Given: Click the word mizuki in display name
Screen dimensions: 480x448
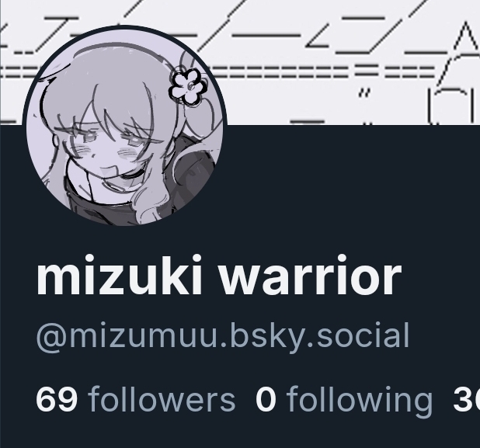Looking at the screenshot, I should (120, 276).
